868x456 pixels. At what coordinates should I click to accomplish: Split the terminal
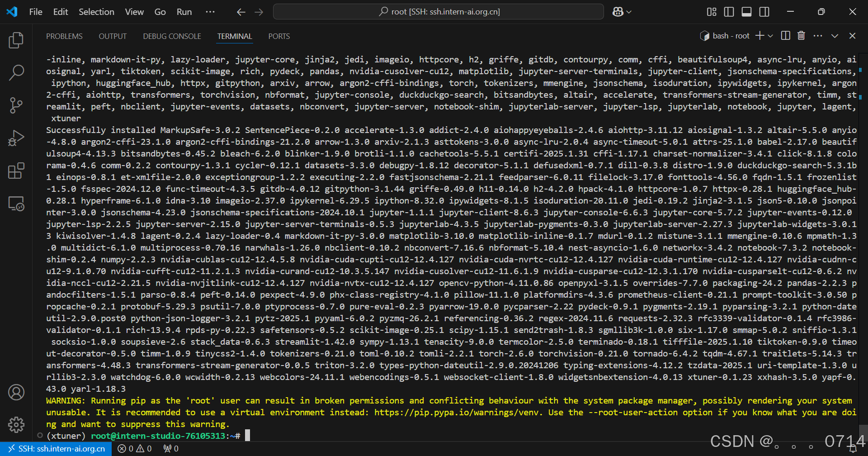(786, 36)
